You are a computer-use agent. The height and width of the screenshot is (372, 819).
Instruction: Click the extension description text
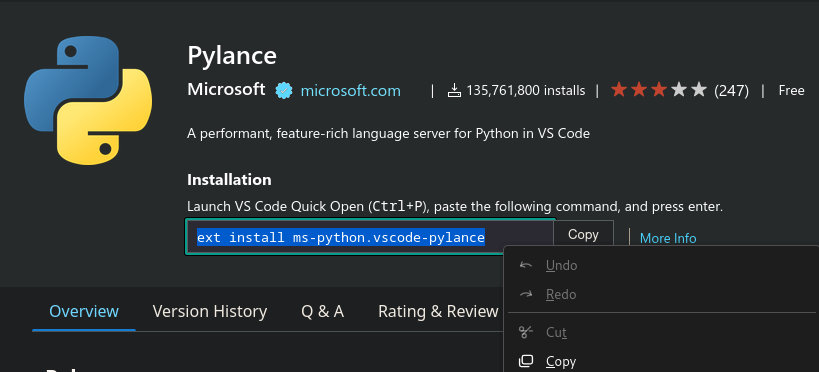click(388, 134)
